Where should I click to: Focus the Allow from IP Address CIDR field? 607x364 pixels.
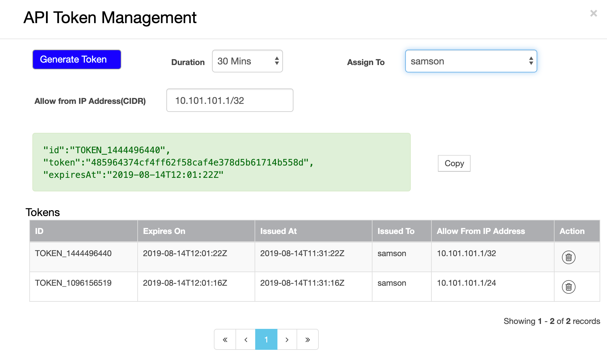coord(230,100)
